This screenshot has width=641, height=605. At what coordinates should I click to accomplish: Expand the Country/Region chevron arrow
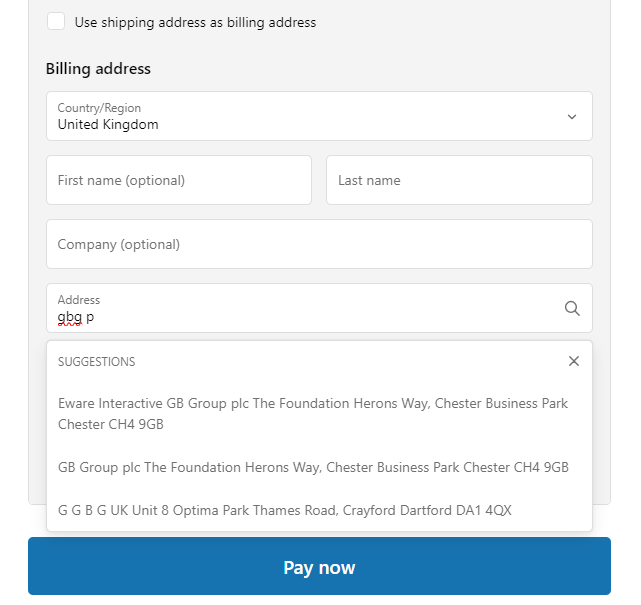pos(572,117)
